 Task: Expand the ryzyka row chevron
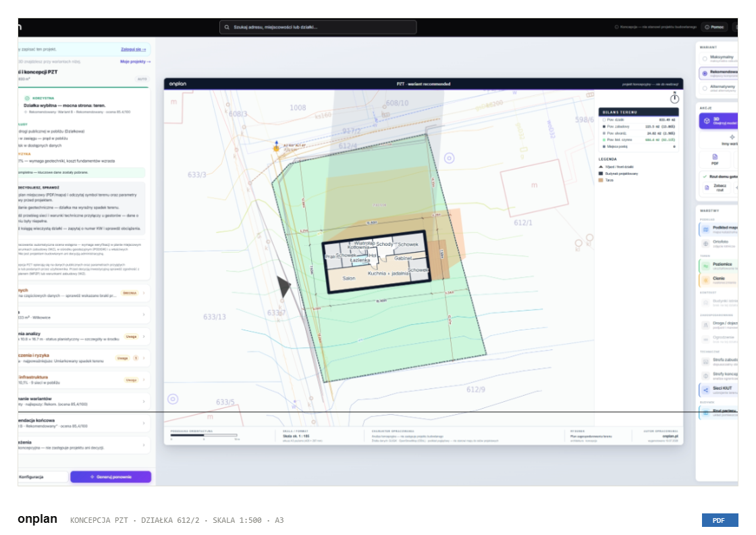tap(144, 358)
